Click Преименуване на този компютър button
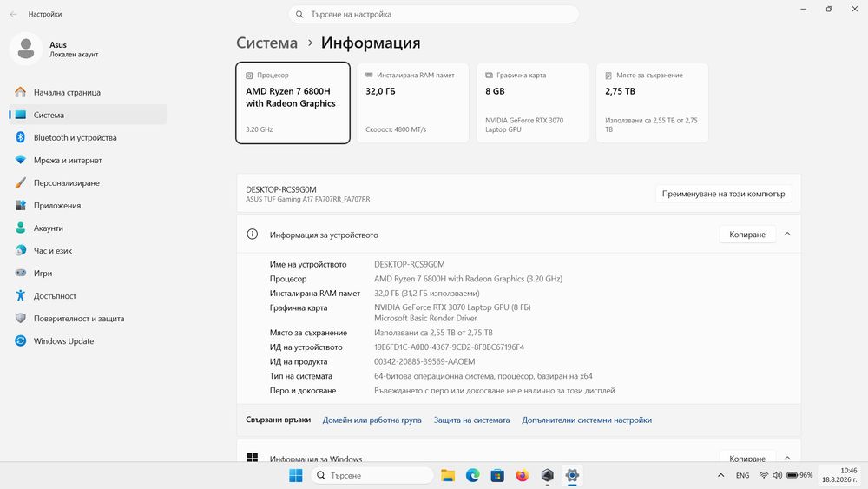868x489 pixels. (724, 194)
